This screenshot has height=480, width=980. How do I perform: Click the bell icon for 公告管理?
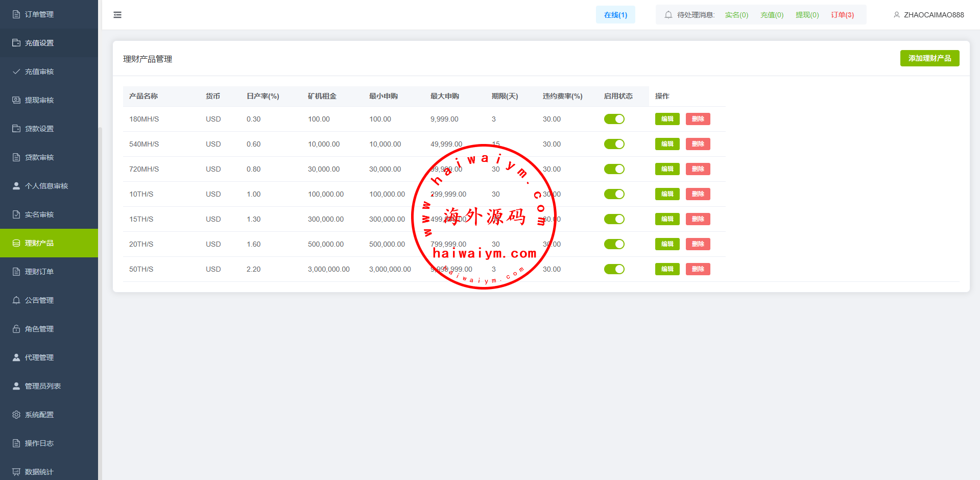coord(16,300)
